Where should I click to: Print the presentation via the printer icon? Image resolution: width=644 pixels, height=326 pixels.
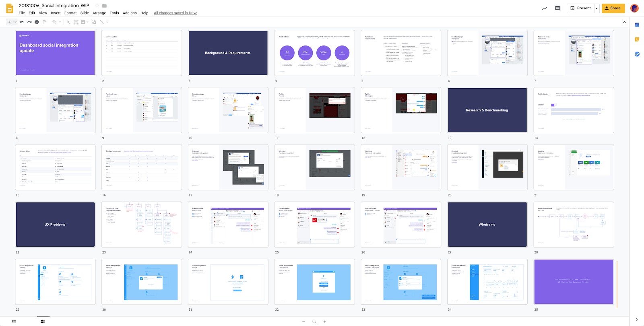(37, 22)
